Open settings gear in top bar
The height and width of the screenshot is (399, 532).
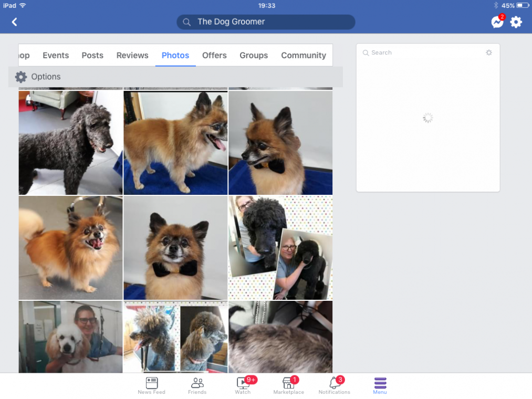tap(516, 22)
